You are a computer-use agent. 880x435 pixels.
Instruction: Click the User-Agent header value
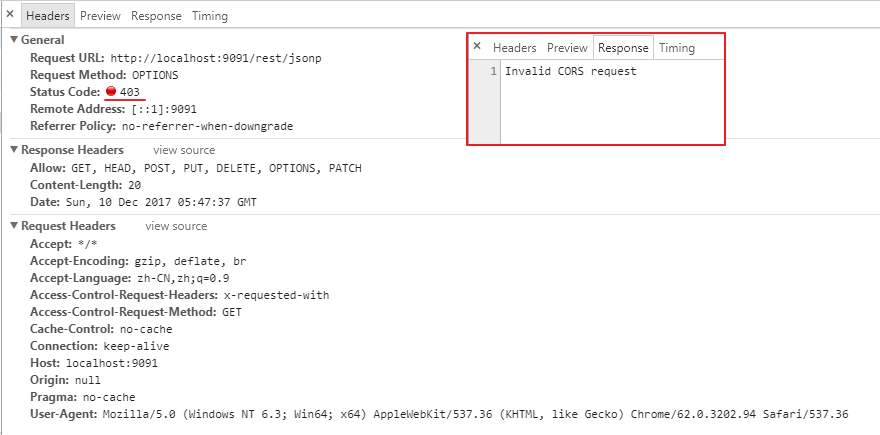475,415
